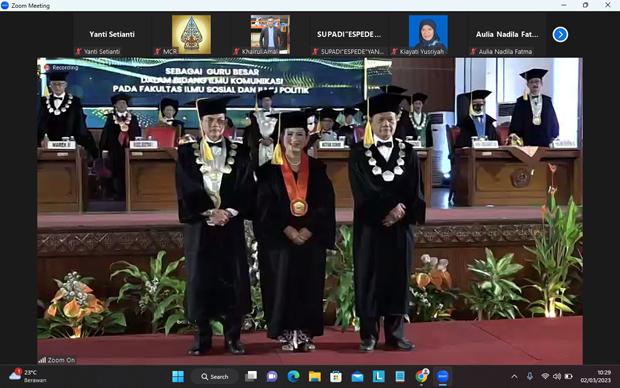Click the Zoom On signal bars icon

click(x=42, y=360)
